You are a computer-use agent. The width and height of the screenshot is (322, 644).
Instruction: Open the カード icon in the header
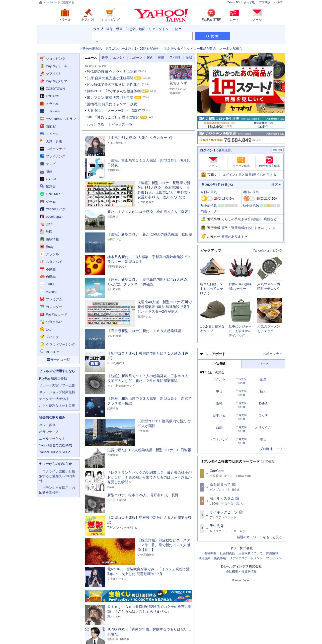click(x=234, y=13)
